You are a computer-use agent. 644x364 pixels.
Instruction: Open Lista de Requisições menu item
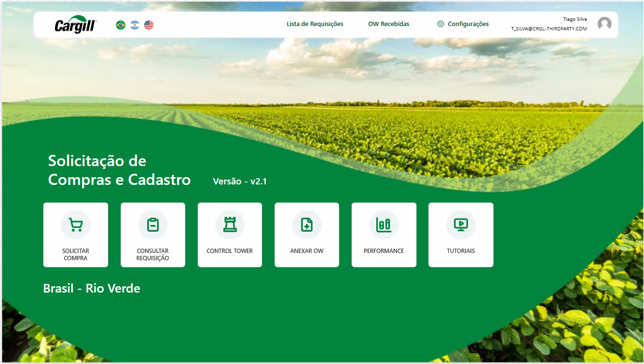315,24
